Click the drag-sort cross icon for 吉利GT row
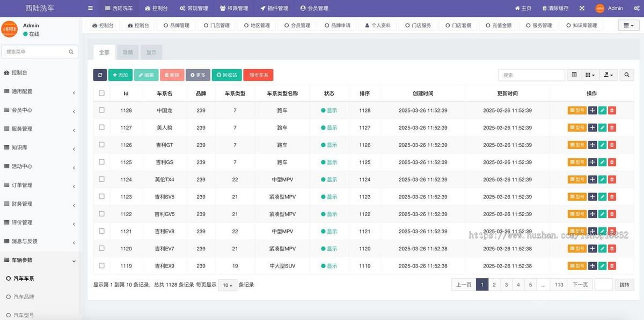 tap(592, 145)
